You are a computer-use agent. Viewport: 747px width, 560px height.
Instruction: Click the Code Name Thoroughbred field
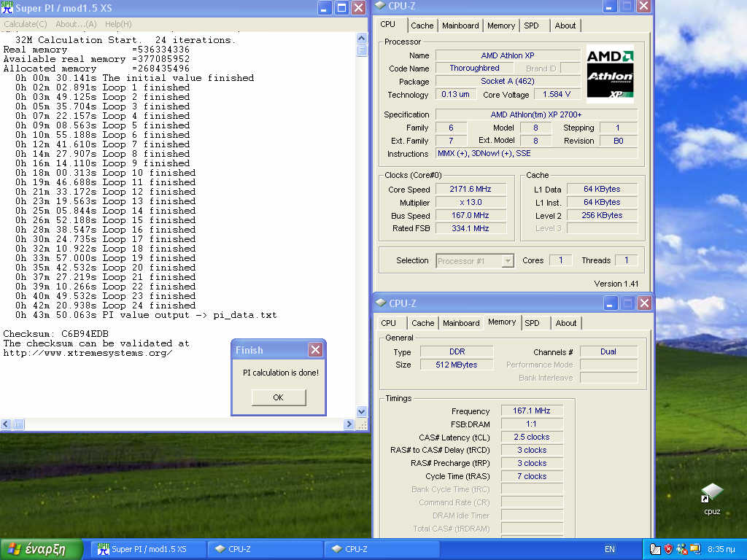(x=474, y=68)
